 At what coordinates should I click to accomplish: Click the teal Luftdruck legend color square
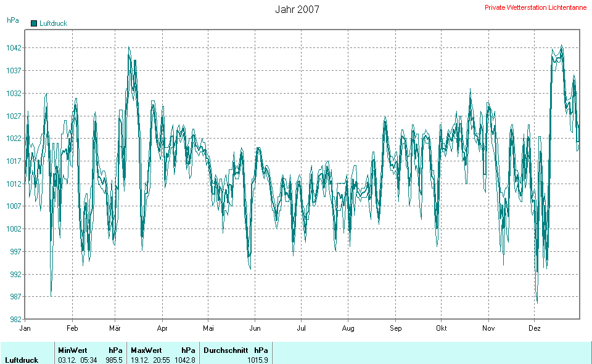point(34,23)
